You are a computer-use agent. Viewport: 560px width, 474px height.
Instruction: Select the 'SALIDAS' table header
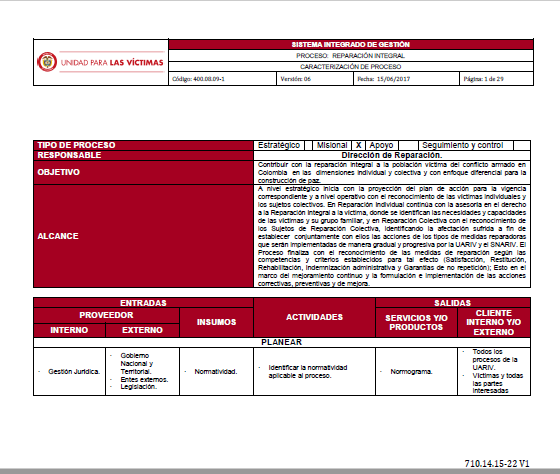452,303
